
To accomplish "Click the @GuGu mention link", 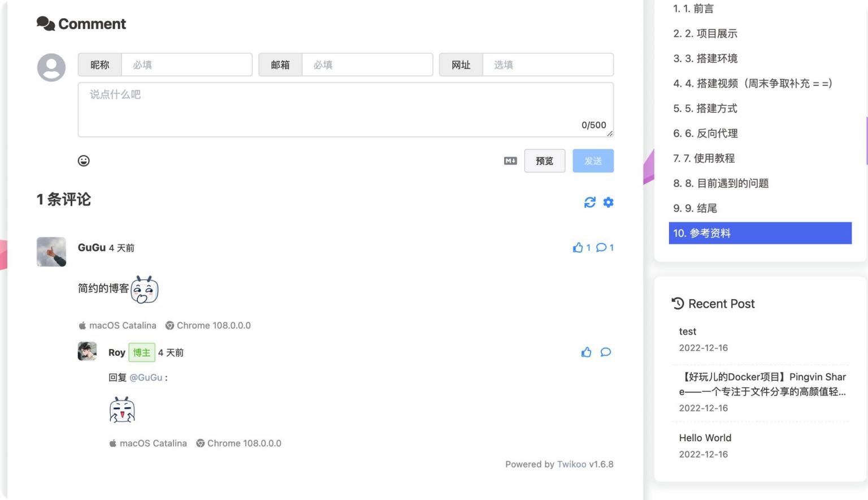I will tap(146, 378).
